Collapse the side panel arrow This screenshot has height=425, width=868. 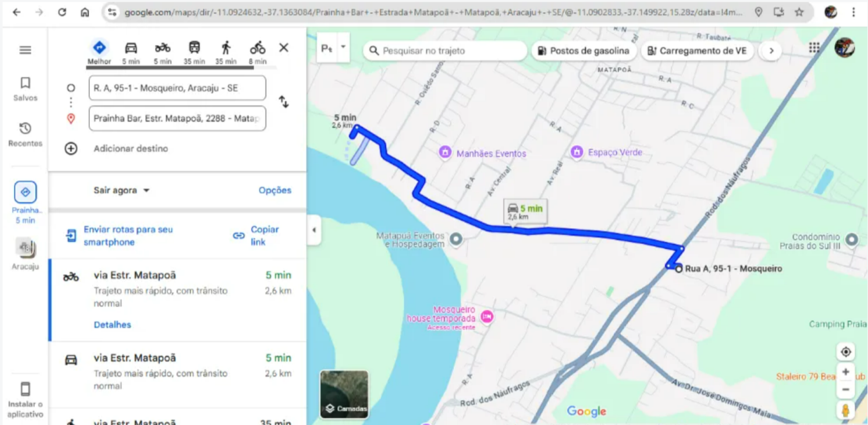[314, 230]
